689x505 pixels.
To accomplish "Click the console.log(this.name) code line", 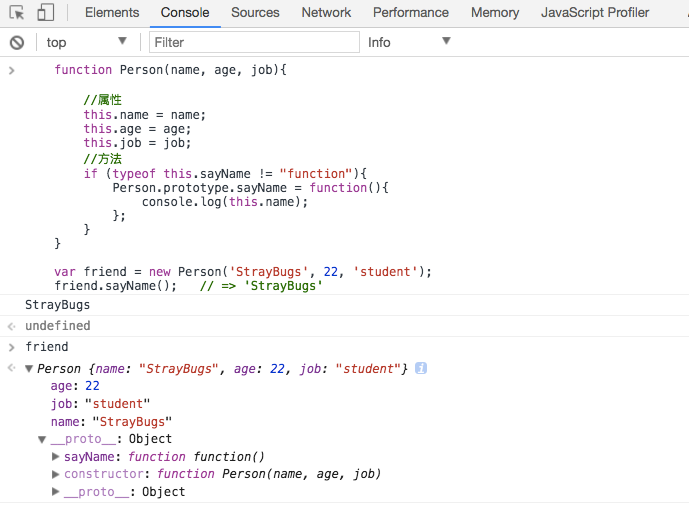I will pyautogui.click(x=225, y=202).
